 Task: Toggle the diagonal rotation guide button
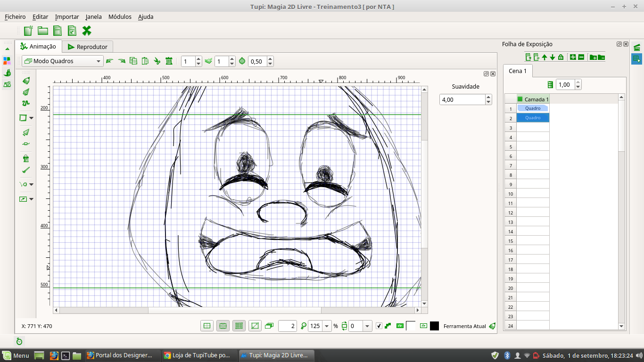pos(255,326)
